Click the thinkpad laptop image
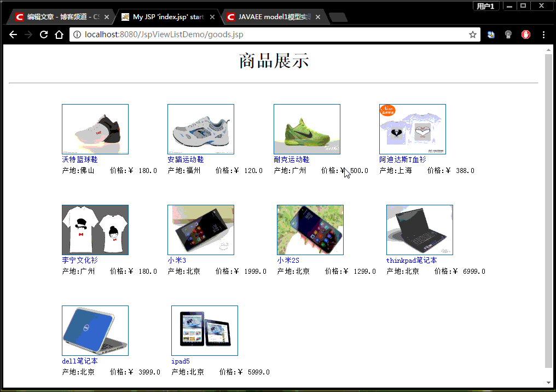The width and height of the screenshot is (556, 392). click(420, 230)
